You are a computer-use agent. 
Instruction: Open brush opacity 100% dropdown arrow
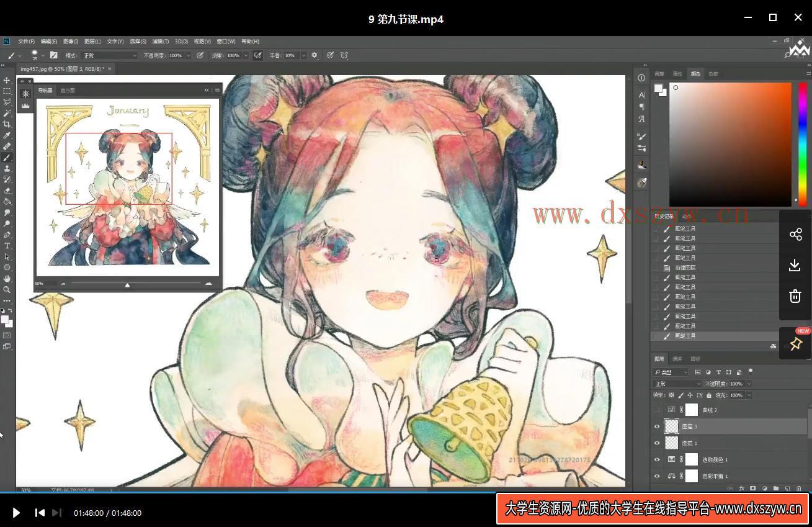coord(187,55)
